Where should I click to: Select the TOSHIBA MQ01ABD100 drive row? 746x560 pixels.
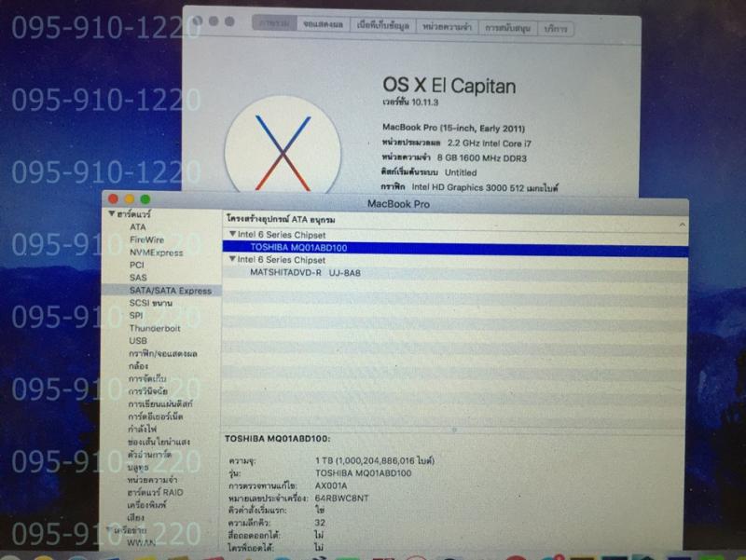coord(298,247)
